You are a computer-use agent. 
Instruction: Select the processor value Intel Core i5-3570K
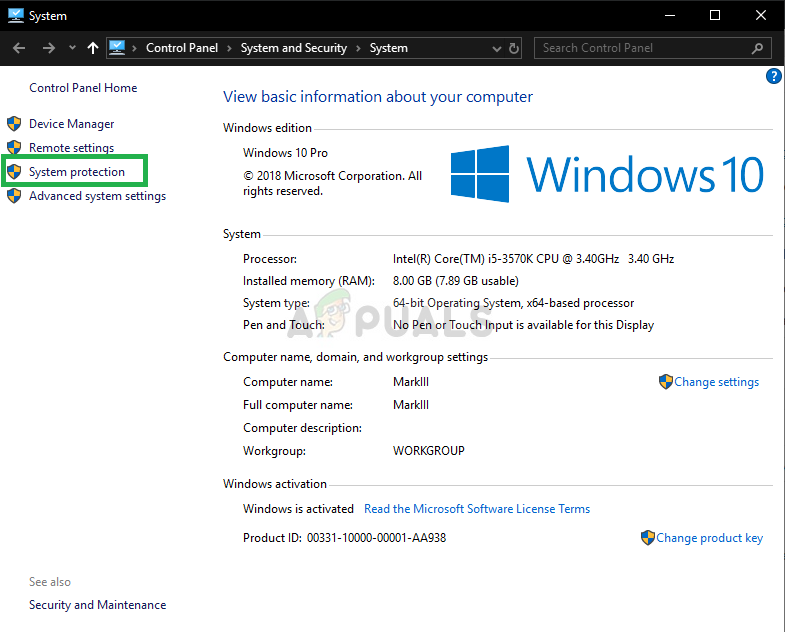[533, 259]
